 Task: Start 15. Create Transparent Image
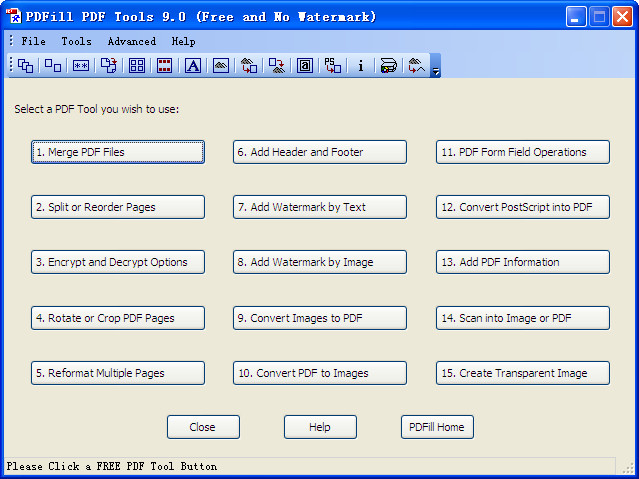[x=523, y=373]
